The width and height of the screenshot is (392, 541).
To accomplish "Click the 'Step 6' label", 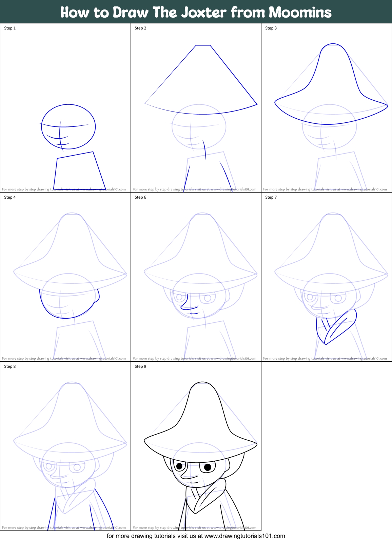I will coord(140,197).
